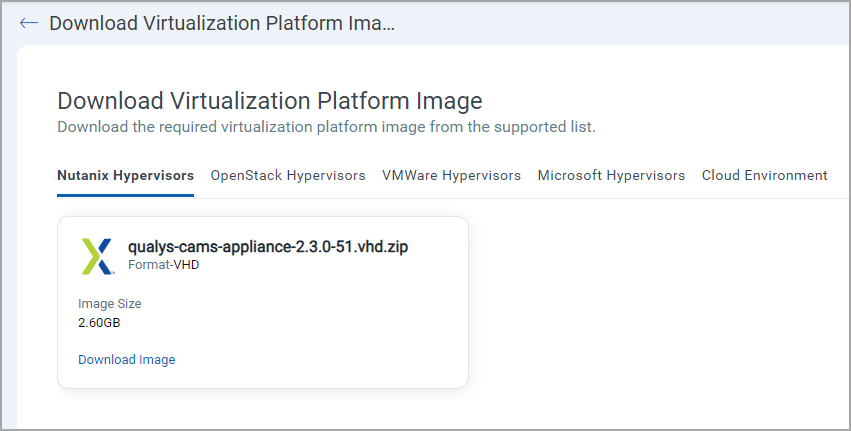Switch to the OpenStack Hypervisors tab
The image size is (851, 431).
click(x=288, y=175)
